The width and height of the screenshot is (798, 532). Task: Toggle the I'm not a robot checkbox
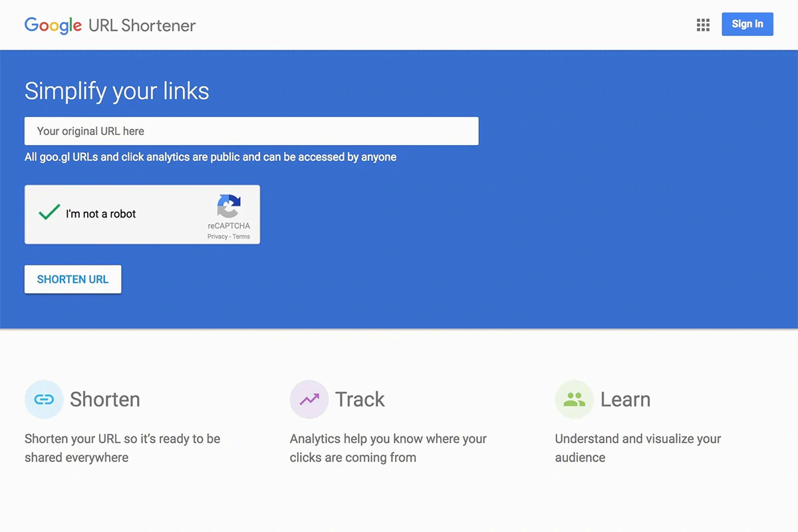(x=49, y=213)
